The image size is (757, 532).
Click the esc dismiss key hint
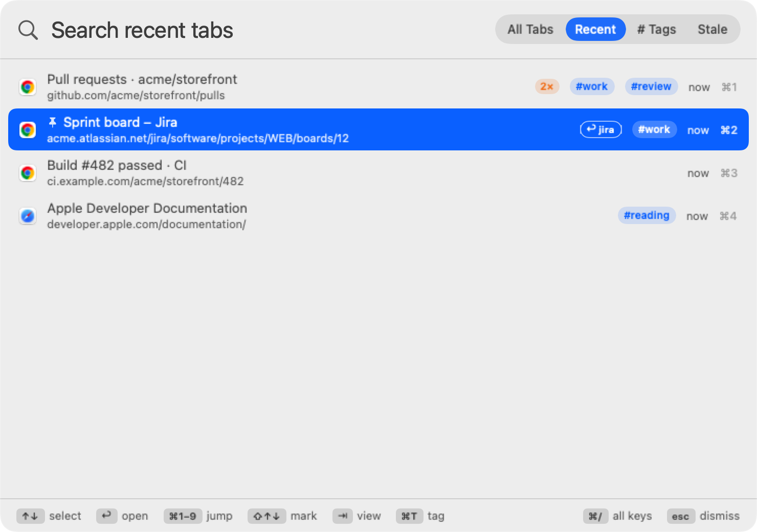pos(681,516)
